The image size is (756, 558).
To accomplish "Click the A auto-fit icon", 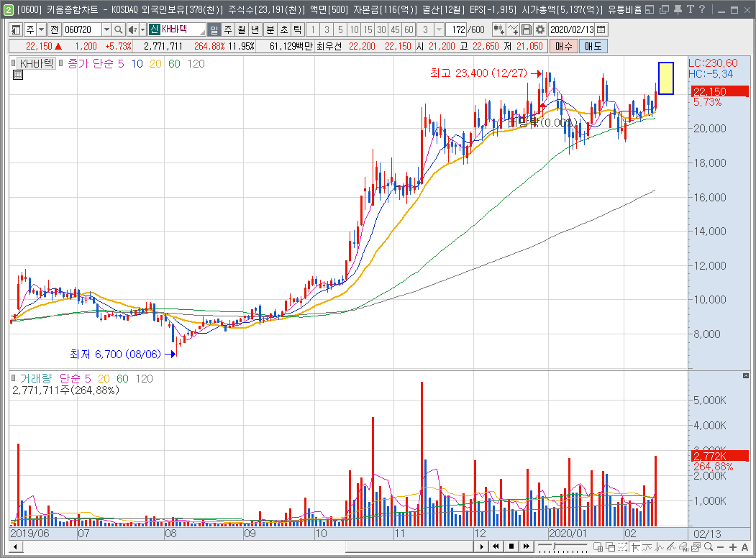I will [744, 547].
